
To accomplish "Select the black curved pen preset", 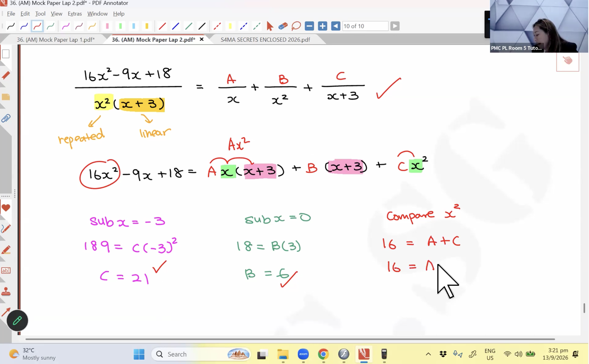I will point(11,26).
